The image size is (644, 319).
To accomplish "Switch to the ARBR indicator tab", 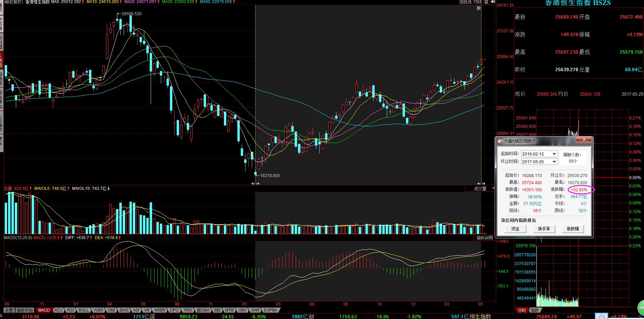I will click(x=160, y=310).
